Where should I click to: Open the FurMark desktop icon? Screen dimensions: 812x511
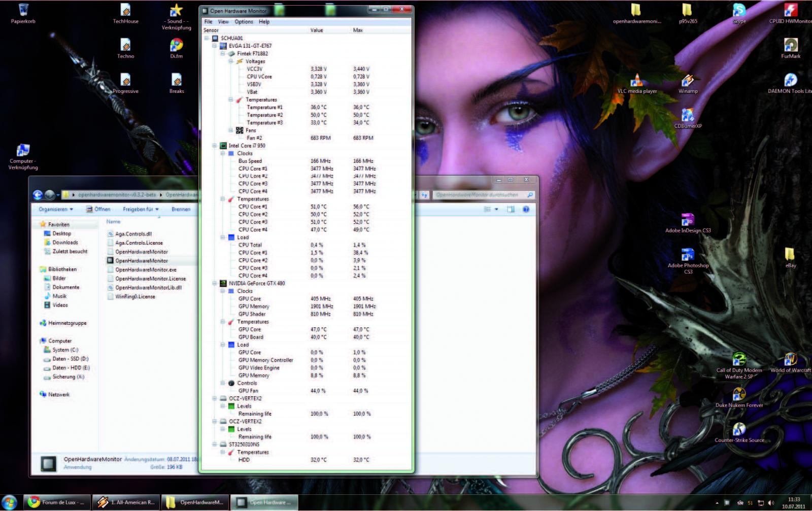791,49
